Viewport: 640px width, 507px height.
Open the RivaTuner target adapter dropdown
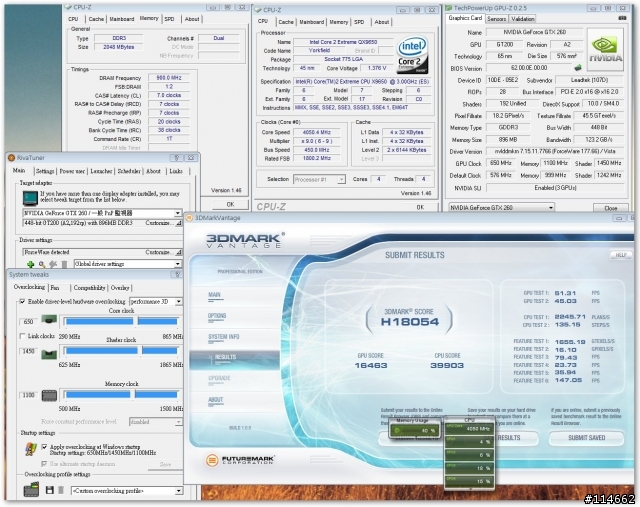[178, 213]
